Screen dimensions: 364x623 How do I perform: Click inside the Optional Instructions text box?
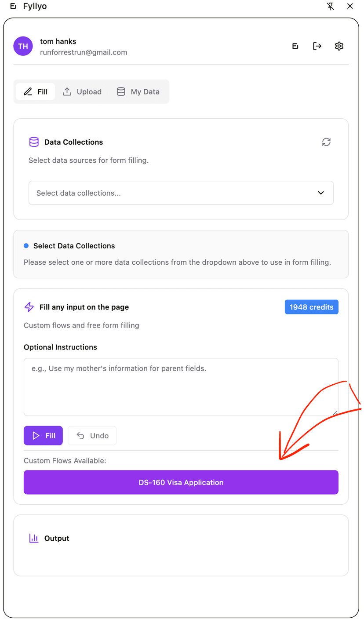(x=181, y=387)
